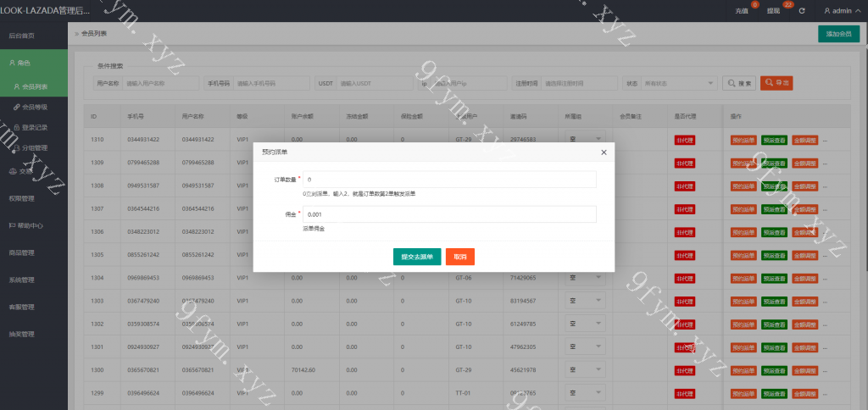Open 分组管理 in sidebar
The image size is (868, 410).
click(x=34, y=147)
